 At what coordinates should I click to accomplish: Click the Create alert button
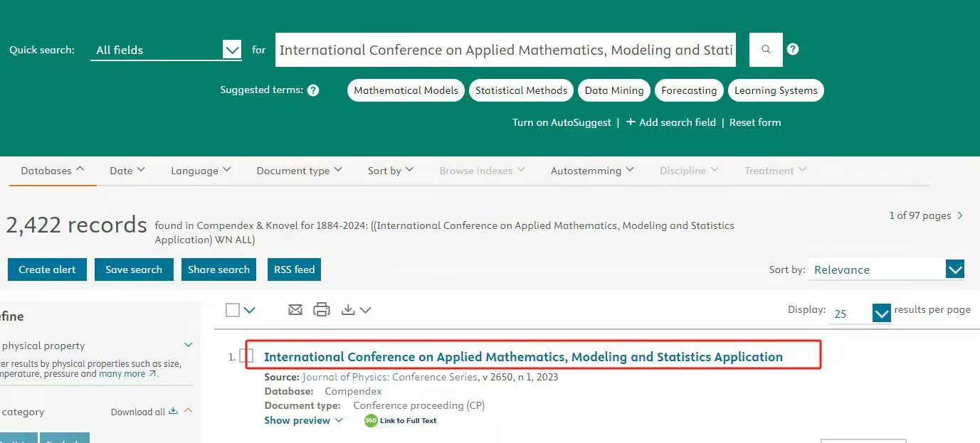tap(47, 269)
